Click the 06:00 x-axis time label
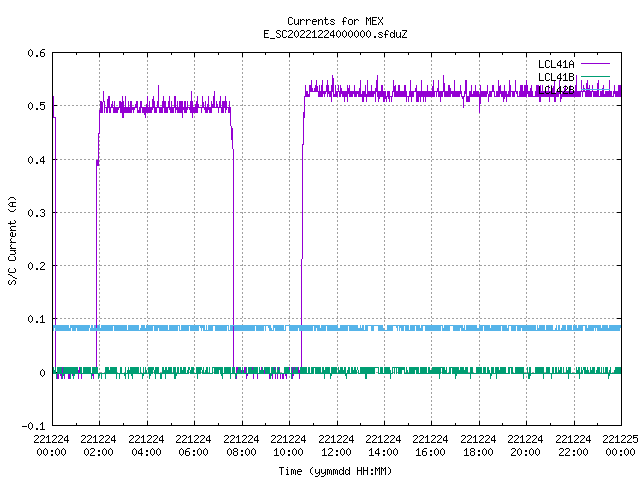 [193, 452]
